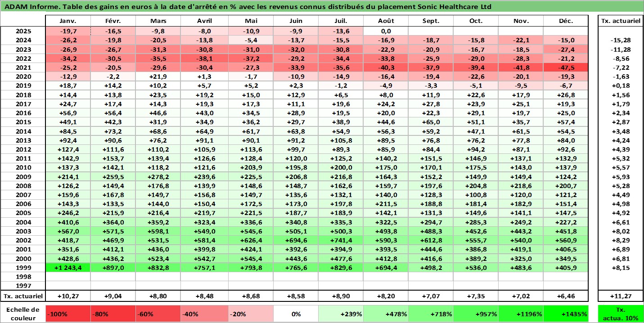Select the 1997 row label
Screen dimensions: 644x323
pos(23,286)
